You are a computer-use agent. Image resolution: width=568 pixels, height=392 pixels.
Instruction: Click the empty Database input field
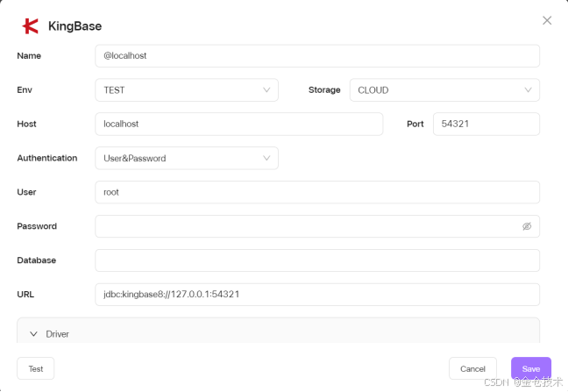(316, 260)
